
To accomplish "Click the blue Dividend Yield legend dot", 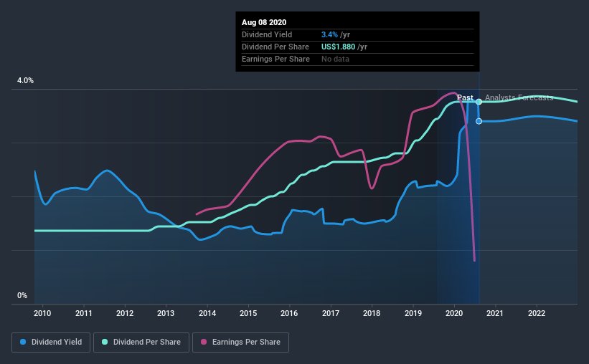I will coord(23,342).
